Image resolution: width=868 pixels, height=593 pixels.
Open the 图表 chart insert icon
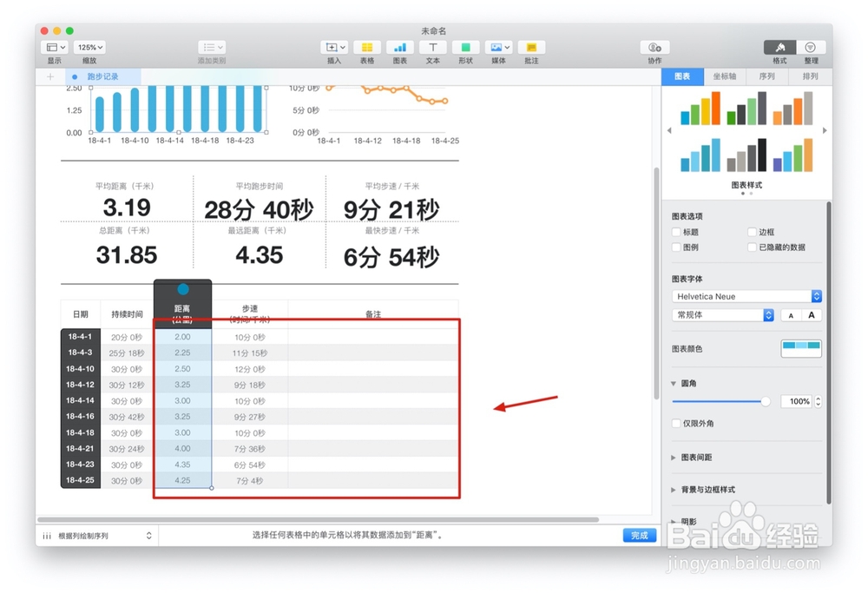(398, 48)
